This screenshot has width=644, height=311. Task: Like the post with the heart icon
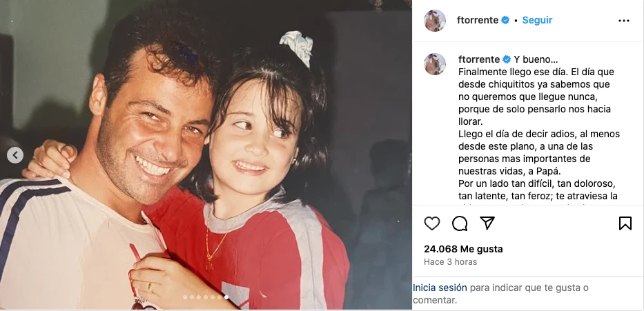(431, 223)
